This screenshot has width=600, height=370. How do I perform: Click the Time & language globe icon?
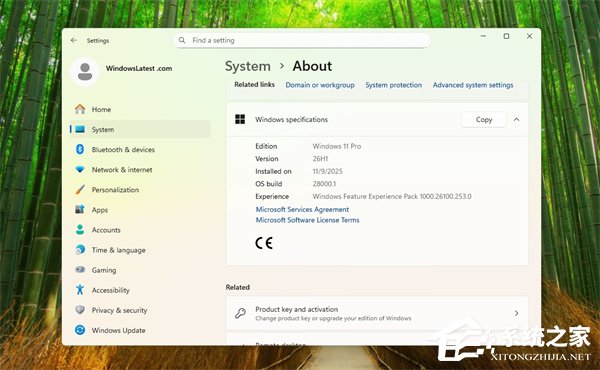80,249
